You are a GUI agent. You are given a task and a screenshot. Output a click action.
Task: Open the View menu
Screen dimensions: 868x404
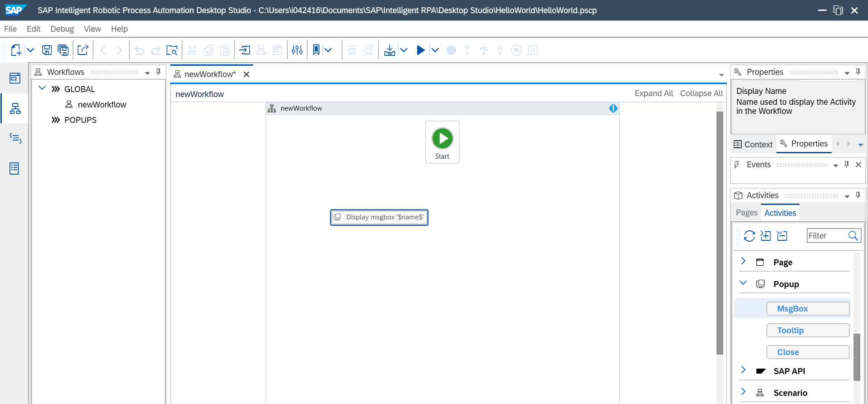pyautogui.click(x=93, y=29)
